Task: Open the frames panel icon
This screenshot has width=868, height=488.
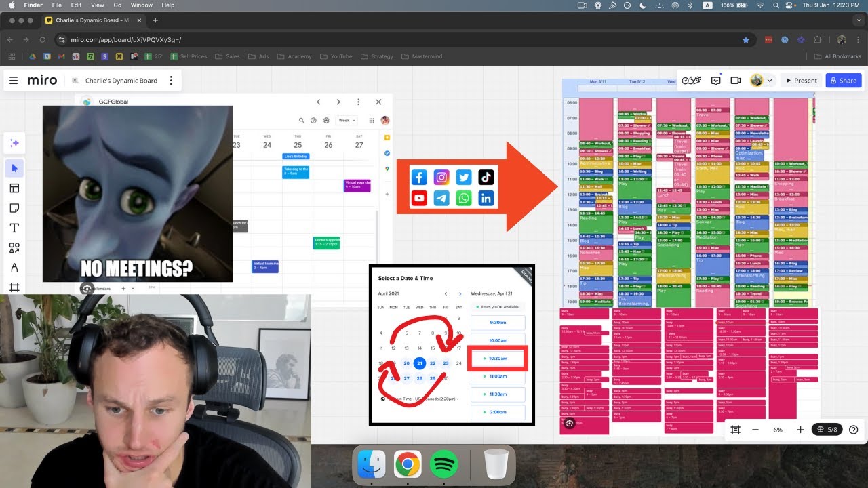Action: [x=736, y=430]
